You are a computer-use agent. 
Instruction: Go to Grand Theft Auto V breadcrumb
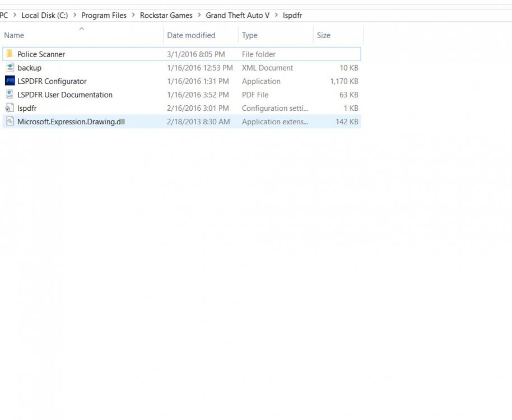pos(238,15)
